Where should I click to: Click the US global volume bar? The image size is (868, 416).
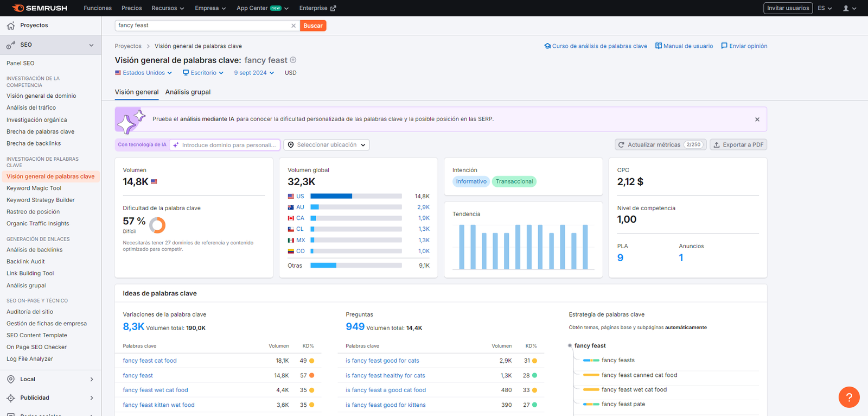(x=356, y=197)
